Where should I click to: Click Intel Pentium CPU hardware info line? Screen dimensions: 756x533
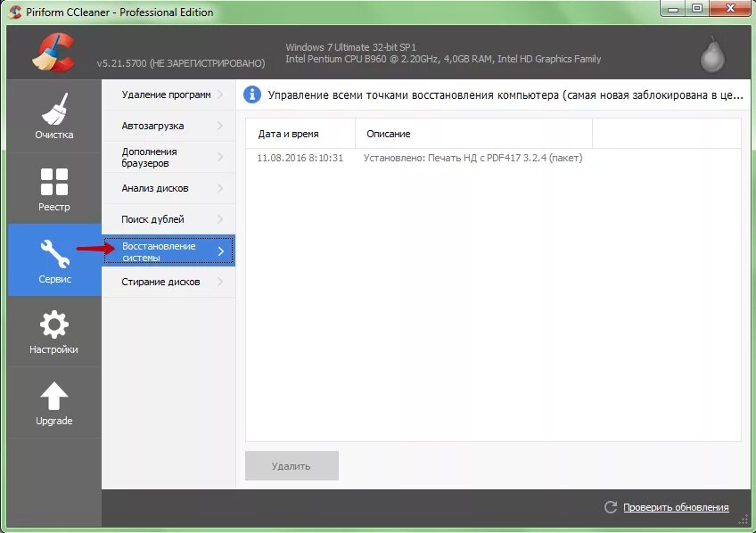coord(443,59)
